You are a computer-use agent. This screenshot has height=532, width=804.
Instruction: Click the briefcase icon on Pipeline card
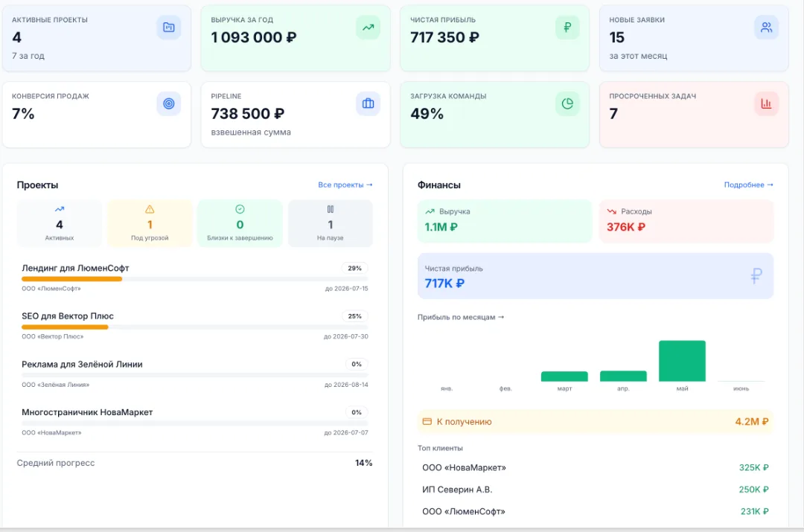pyautogui.click(x=368, y=103)
